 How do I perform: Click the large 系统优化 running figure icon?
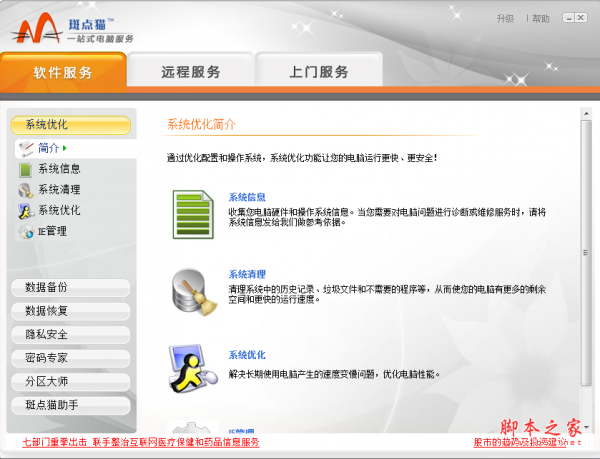(x=193, y=369)
